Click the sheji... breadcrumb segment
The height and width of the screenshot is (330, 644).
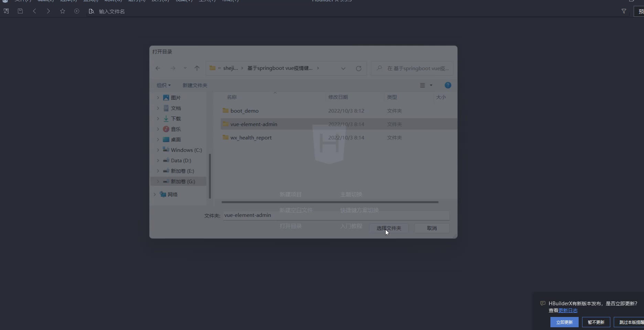[230, 68]
